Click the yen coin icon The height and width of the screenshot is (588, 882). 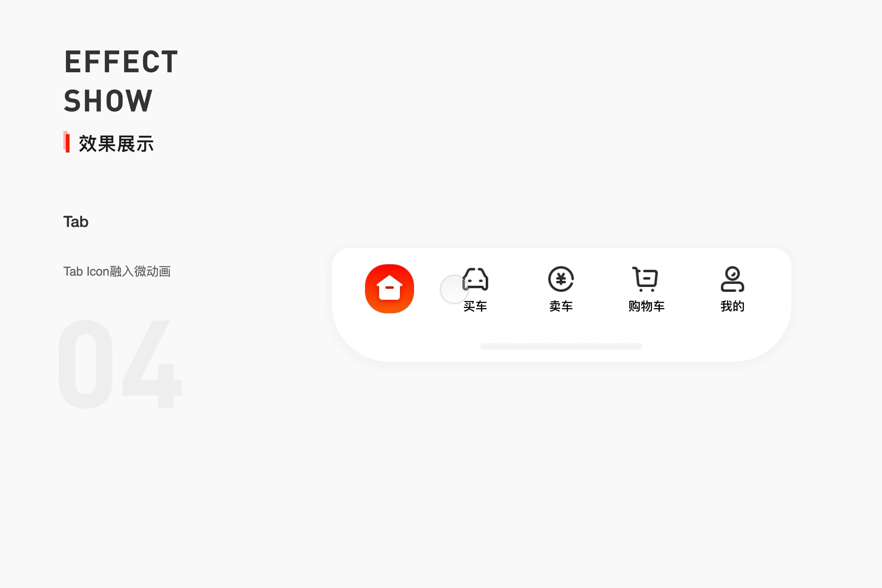[x=561, y=279]
